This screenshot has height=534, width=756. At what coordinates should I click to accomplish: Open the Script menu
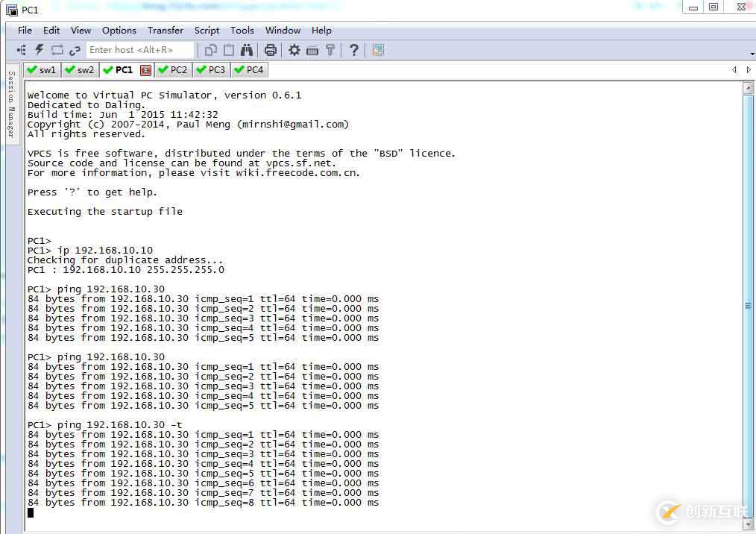click(x=207, y=31)
